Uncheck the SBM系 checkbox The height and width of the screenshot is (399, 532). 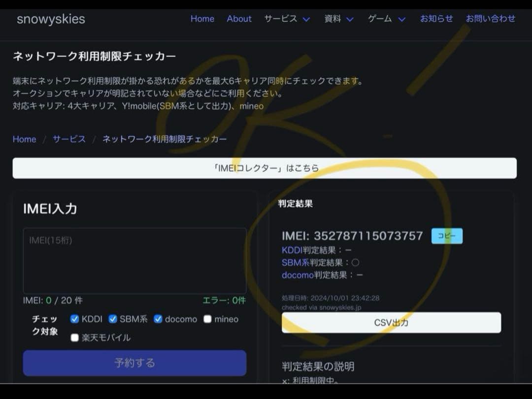point(113,319)
